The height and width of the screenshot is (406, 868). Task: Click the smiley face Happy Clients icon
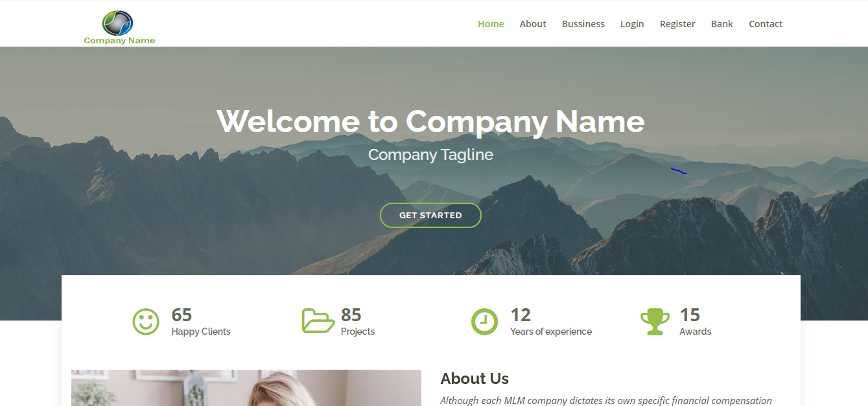click(146, 322)
